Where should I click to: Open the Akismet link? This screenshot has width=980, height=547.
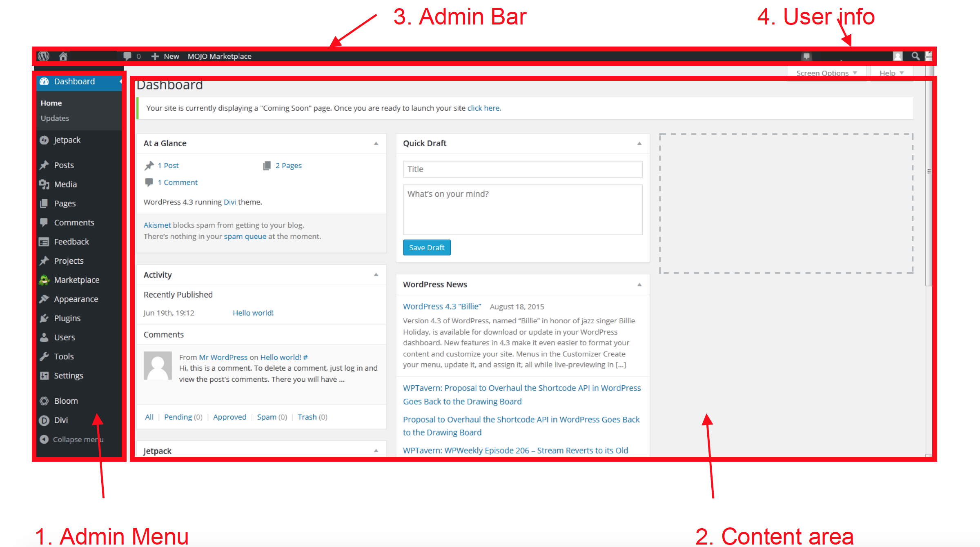157,225
